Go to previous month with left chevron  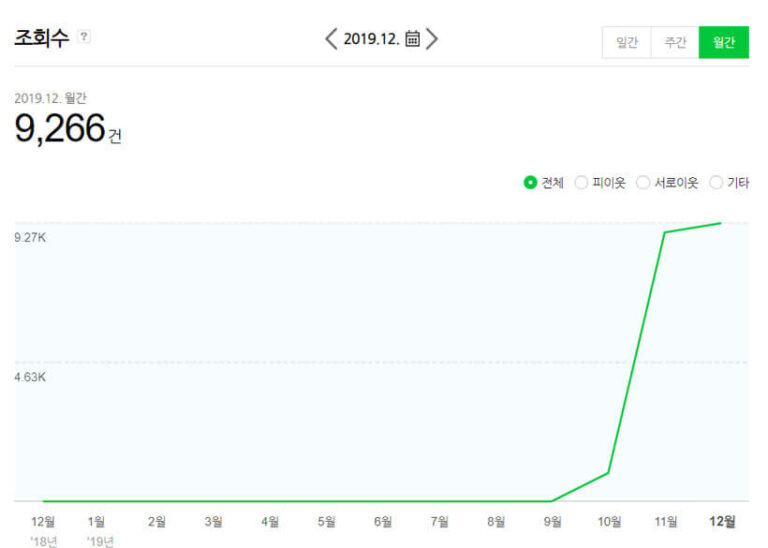(x=332, y=39)
